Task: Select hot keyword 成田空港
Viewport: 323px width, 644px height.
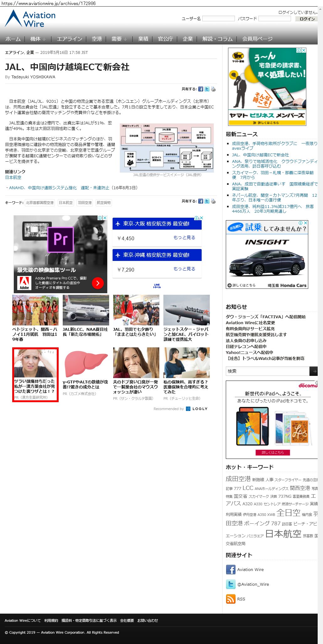Action: tap(238, 479)
